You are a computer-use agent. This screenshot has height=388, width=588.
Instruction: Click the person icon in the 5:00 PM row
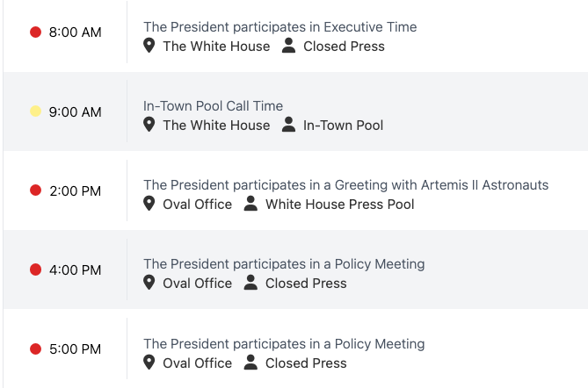251,363
